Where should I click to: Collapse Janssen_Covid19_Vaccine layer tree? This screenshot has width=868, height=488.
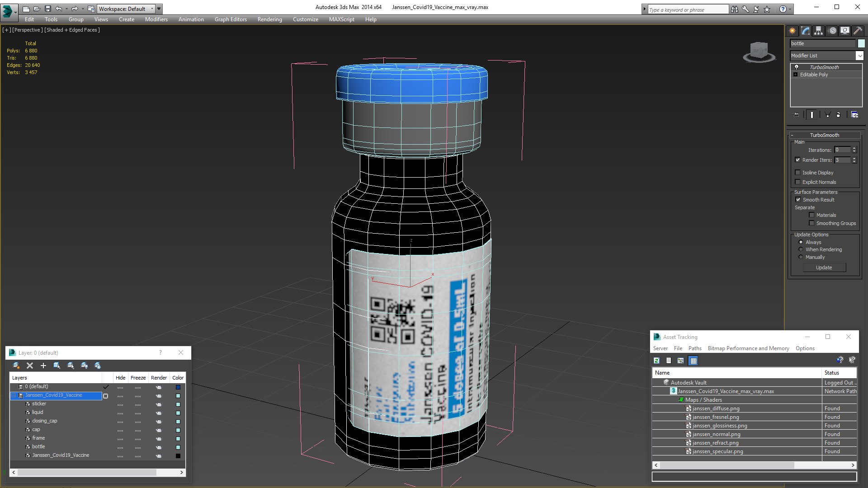click(x=13, y=395)
